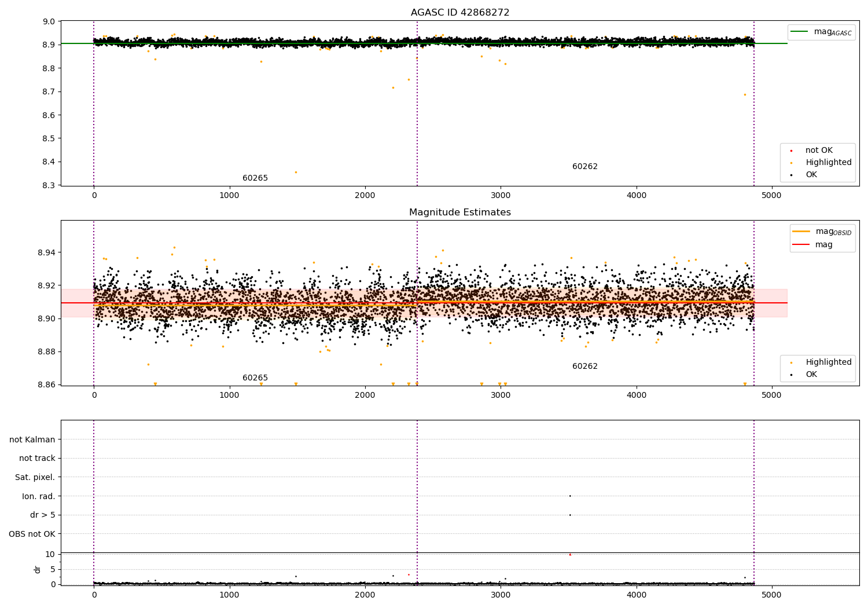The height and width of the screenshot is (608, 868).
Task: Click the 'OBS not OK' axis label
Action: pos(32,534)
